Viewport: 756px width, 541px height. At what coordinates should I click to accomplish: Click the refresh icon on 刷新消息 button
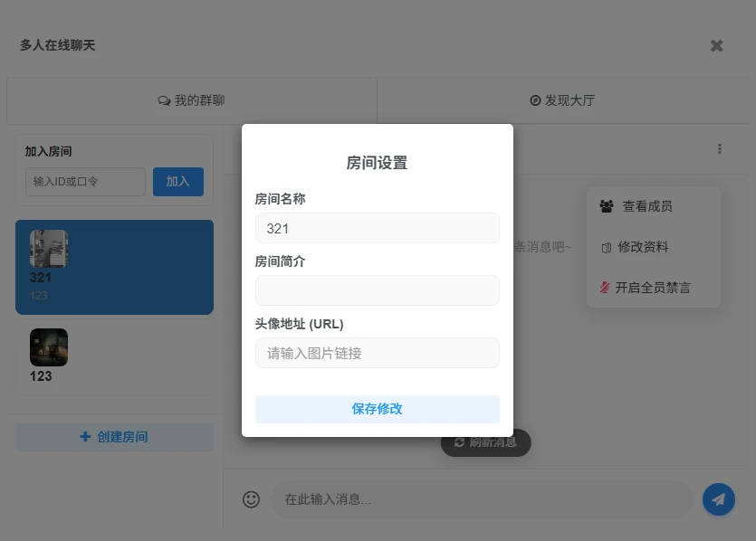(x=461, y=442)
